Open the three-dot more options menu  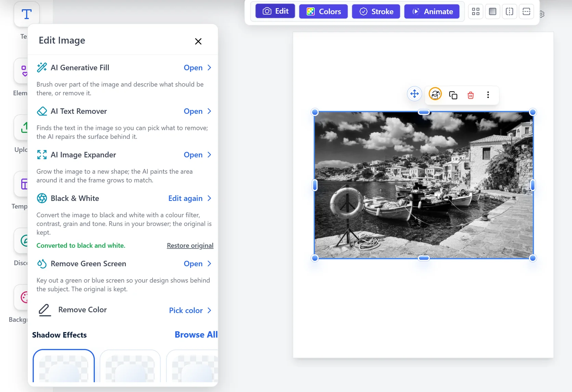coord(488,95)
